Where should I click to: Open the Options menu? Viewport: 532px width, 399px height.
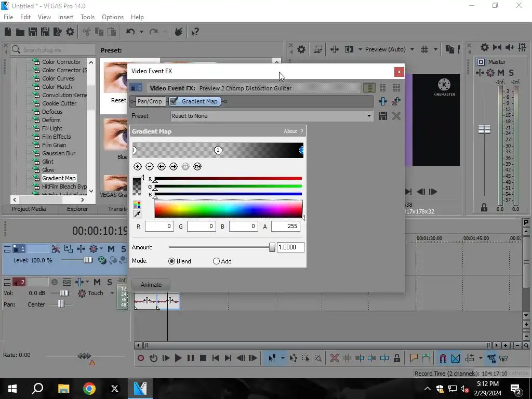(113, 17)
